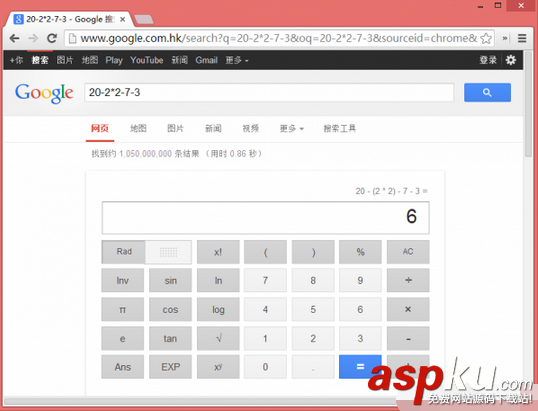
Task: Click the log function key
Action: [x=218, y=309]
